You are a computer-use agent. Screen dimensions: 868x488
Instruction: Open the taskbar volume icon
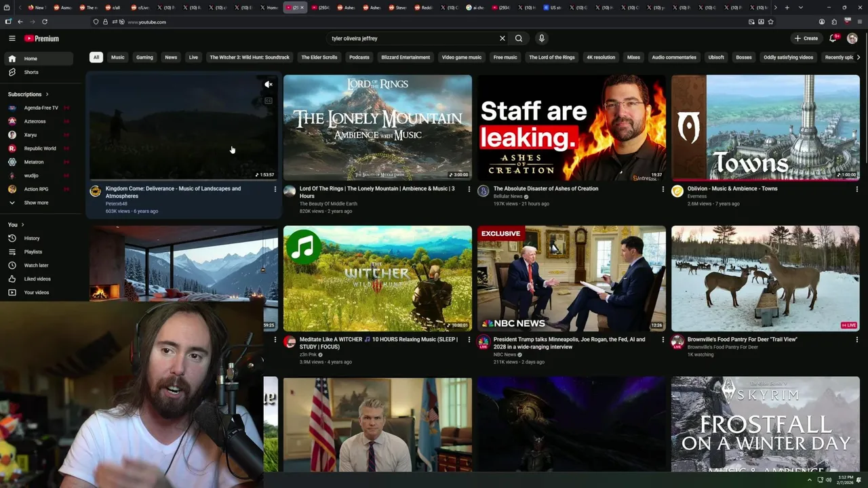(829, 480)
